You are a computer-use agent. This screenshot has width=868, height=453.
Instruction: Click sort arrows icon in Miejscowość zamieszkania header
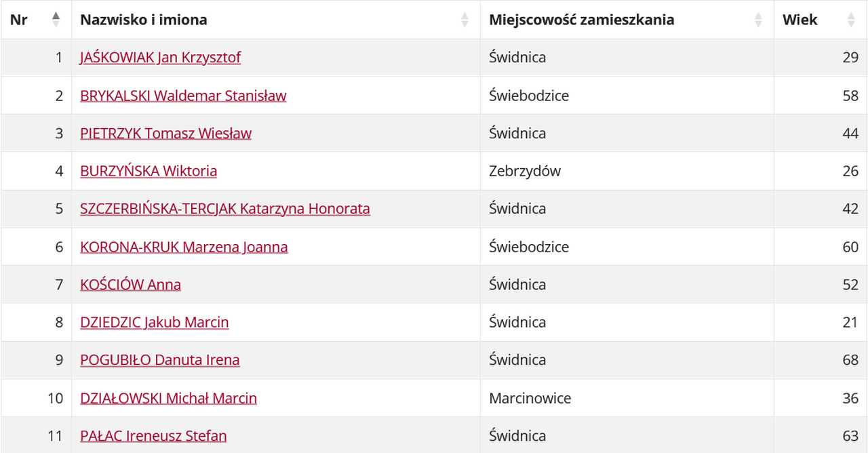pos(758,20)
